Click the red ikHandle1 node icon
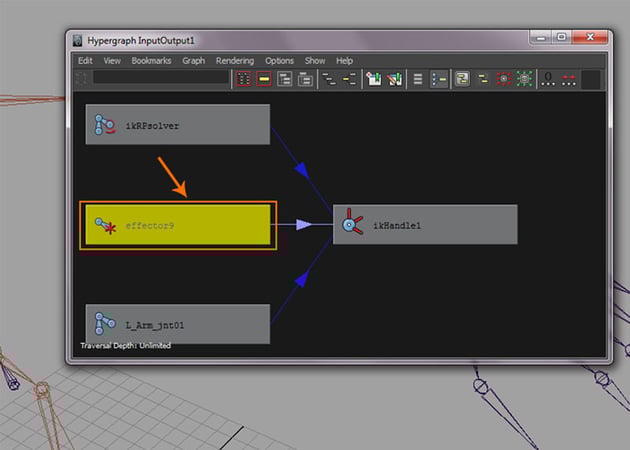The width and height of the screenshot is (630, 450). pyautogui.click(x=350, y=225)
